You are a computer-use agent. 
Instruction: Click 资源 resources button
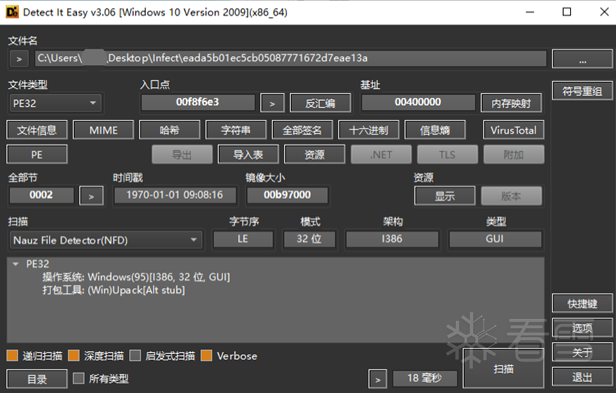pyautogui.click(x=315, y=154)
